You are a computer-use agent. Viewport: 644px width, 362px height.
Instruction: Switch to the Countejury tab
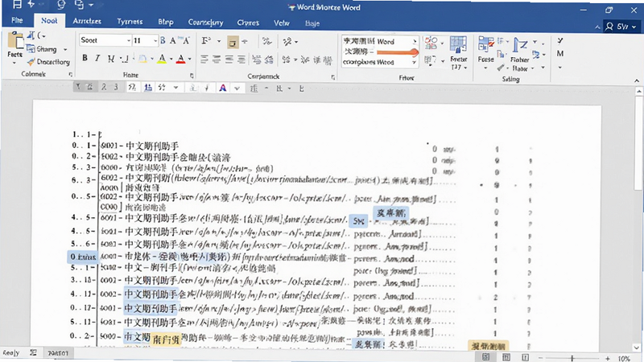(x=205, y=23)
